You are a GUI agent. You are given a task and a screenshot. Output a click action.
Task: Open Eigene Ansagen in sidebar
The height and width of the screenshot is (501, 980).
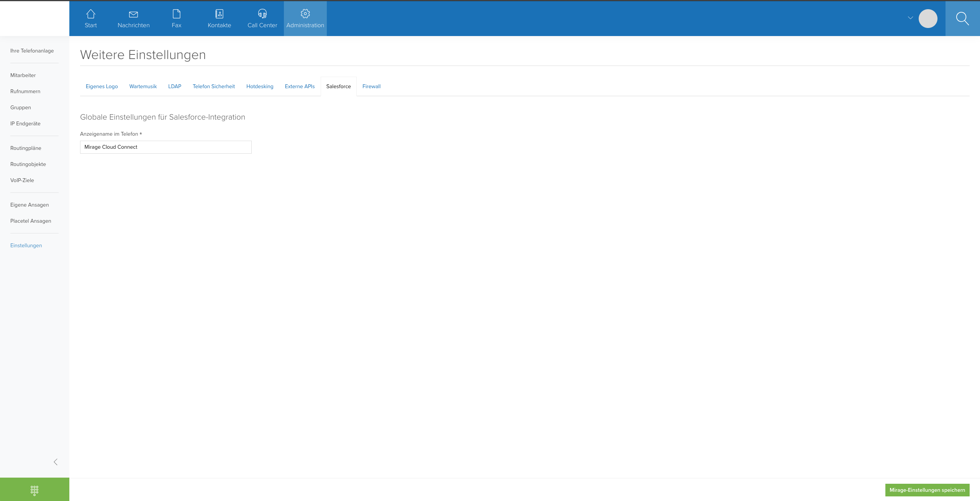point(29,205)
